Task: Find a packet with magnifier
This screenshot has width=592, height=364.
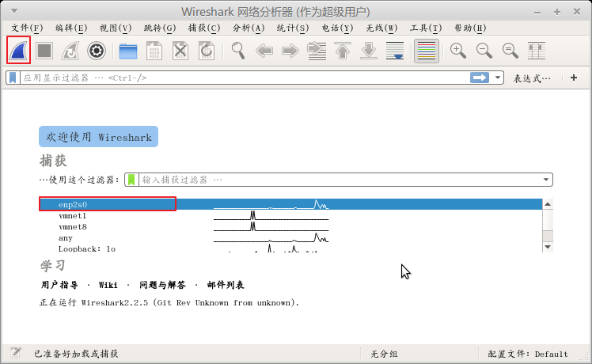Action: pos(238,50)
